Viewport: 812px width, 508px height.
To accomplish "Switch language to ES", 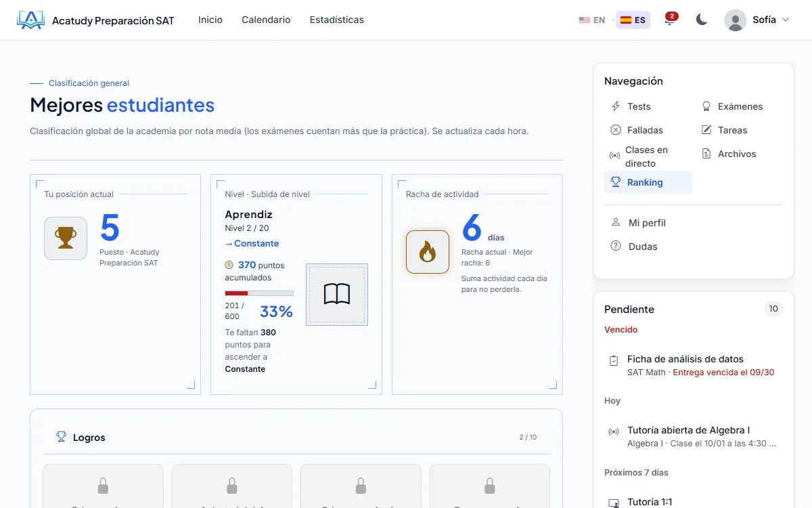I will 633,20.
